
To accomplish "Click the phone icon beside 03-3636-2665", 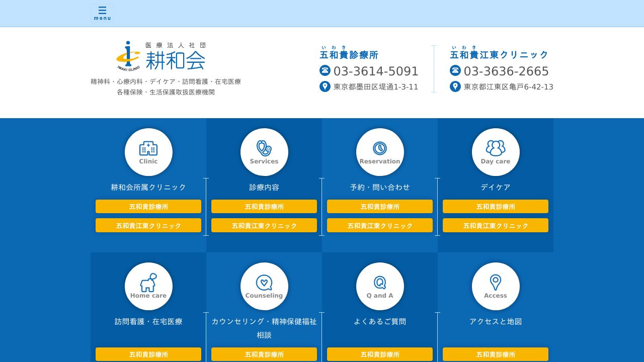I will tap(455, 70).
